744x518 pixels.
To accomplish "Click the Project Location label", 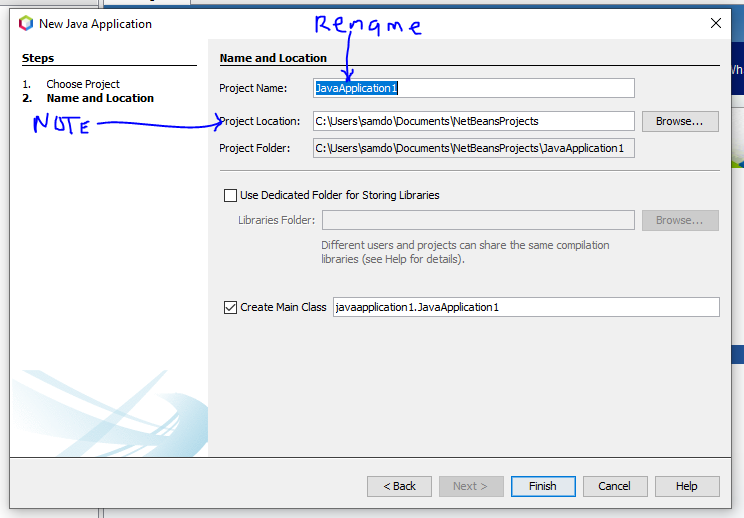I will pyautogui.click(x=260, y=121).
